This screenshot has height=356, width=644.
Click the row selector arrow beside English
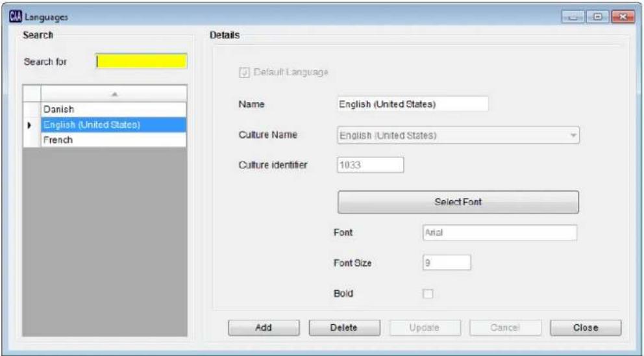[x=29, y=125]
